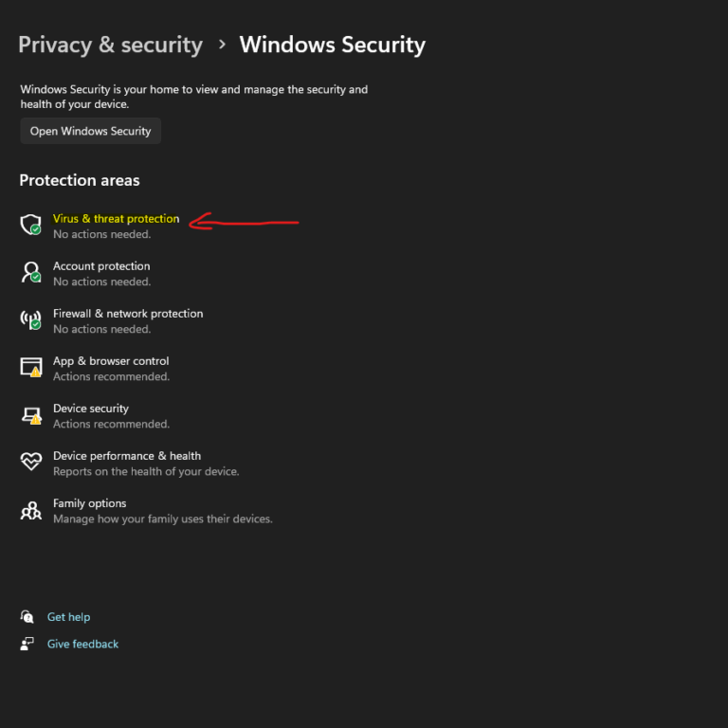Click the Family options people icon
Image resolution: width=728 pixels, height=728 pixels.
point(31,511)
